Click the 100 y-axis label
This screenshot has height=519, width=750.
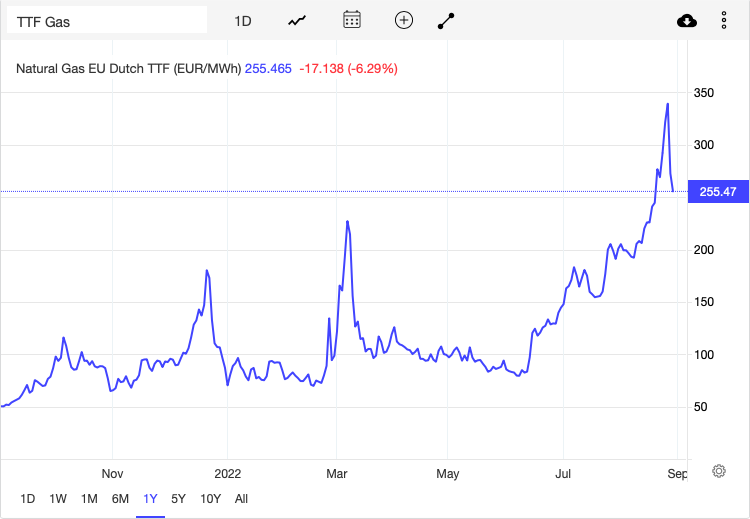click(x=704, y=354)
